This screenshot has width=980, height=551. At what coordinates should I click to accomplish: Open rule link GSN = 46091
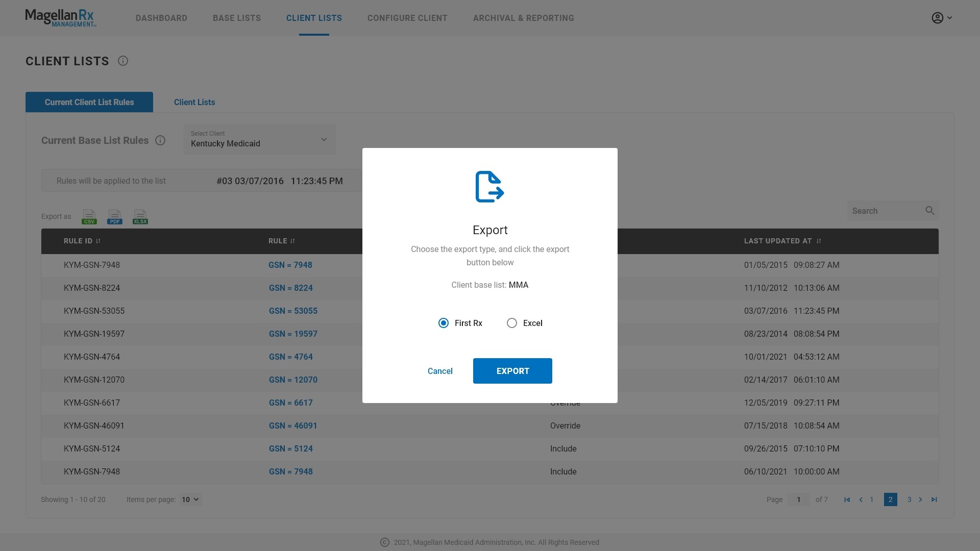293,426
